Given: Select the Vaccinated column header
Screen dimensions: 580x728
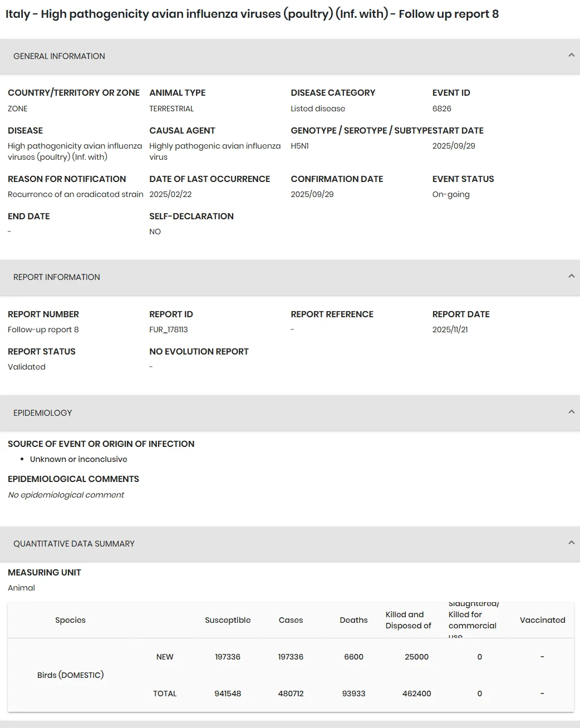Looking at the screenshot, I should pos(542,620).
